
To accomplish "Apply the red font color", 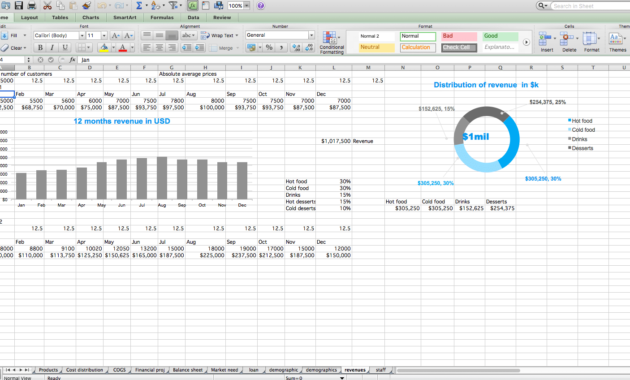I will coord(123,47).
